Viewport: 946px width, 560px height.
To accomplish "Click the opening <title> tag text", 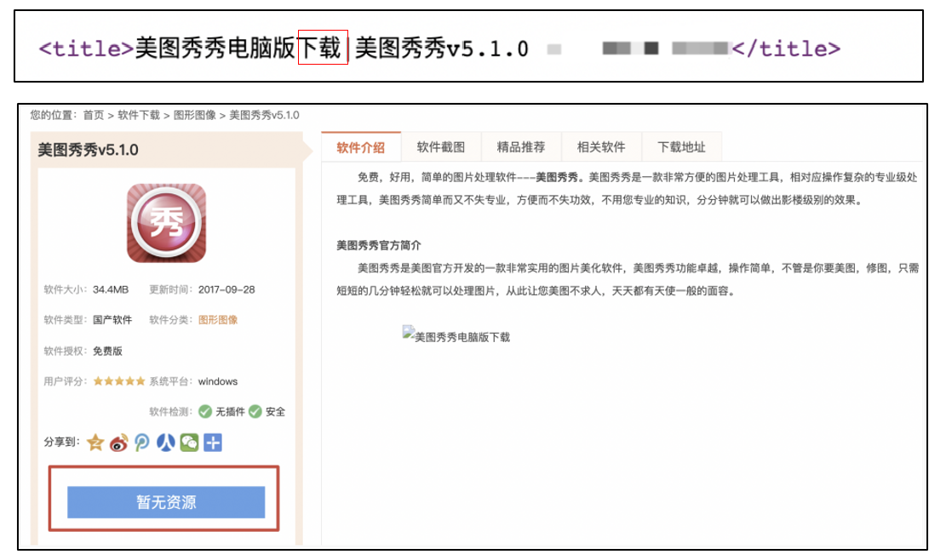I will point(86,49).
